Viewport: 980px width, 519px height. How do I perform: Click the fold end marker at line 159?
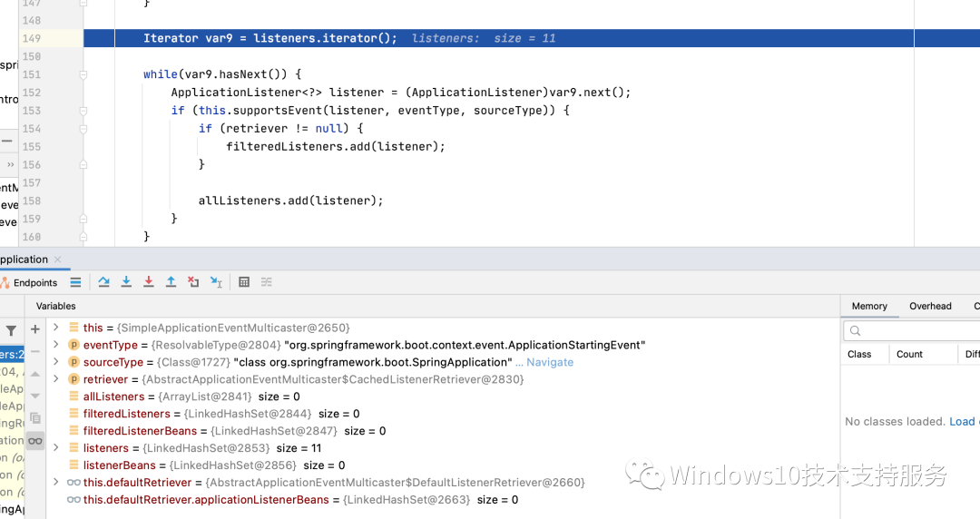click(83, 220)
